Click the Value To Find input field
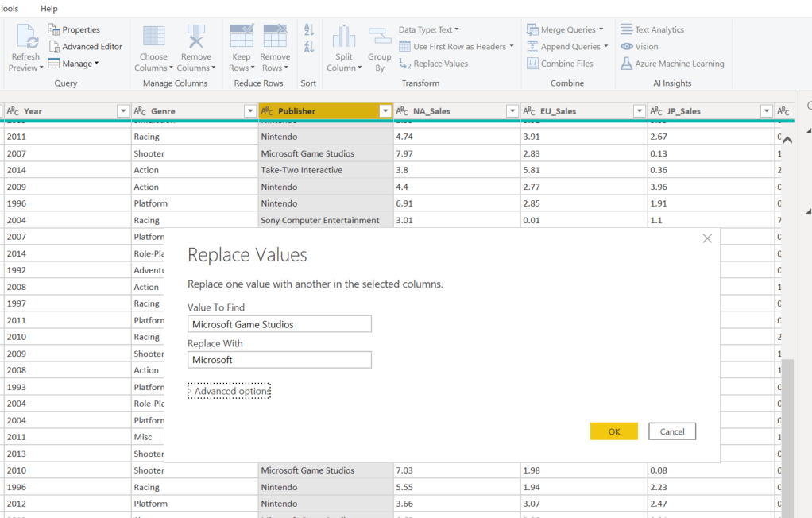The width and height of the screenshot is (812, 518). coord(279,324)
